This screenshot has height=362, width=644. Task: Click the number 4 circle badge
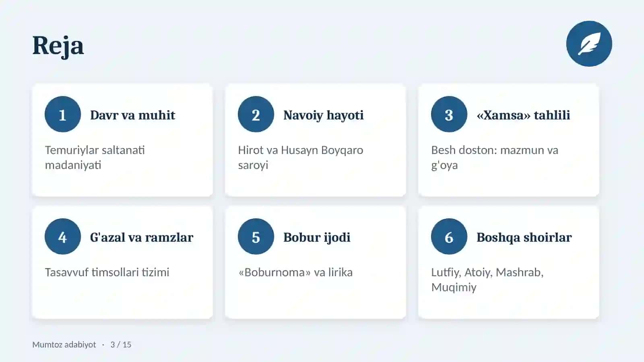[x=63, y=237]
